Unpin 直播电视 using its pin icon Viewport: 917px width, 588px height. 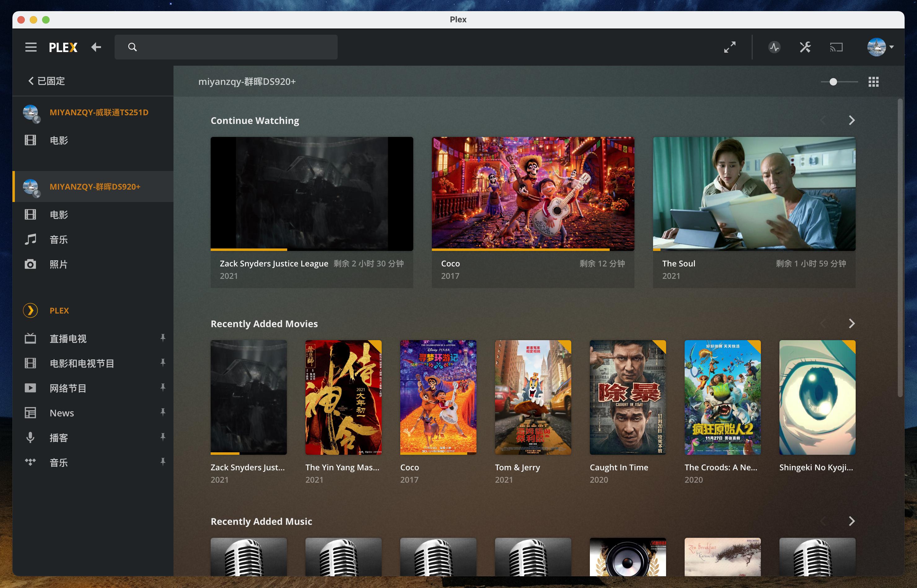[163, 338]
